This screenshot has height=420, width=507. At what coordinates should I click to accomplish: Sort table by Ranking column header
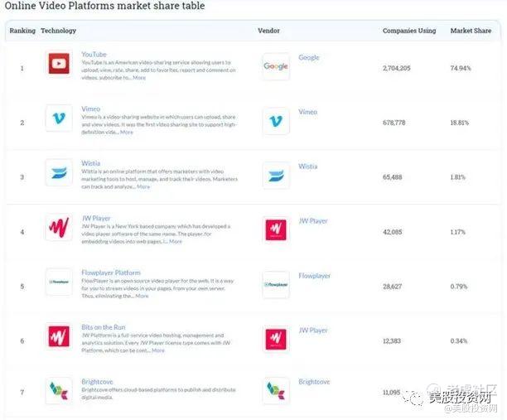point(22,31)
